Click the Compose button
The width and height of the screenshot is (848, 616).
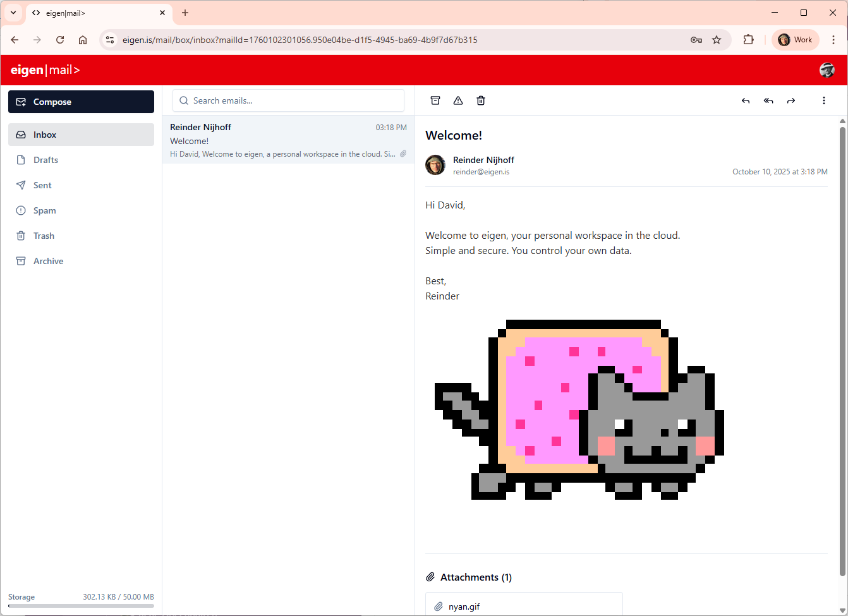(x=81, y=102)
